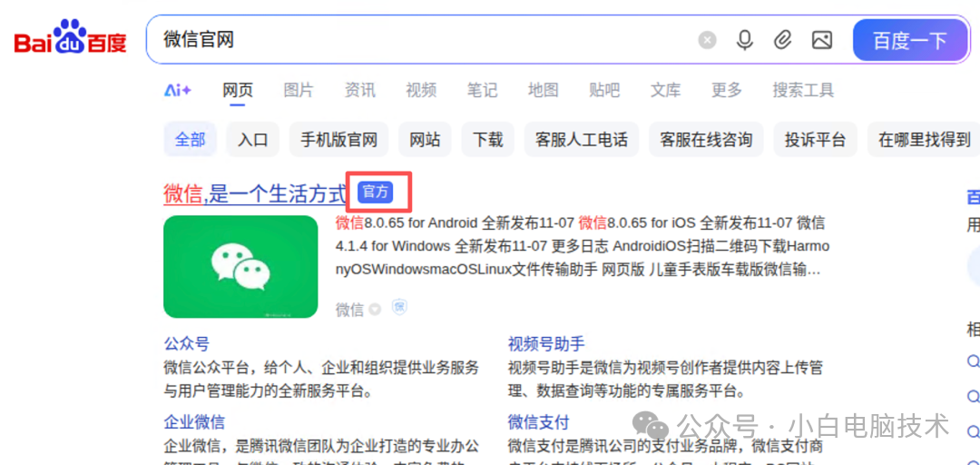Open the 贴吧 tab
This screenshot has height=465, width=980.
(604, 90)
